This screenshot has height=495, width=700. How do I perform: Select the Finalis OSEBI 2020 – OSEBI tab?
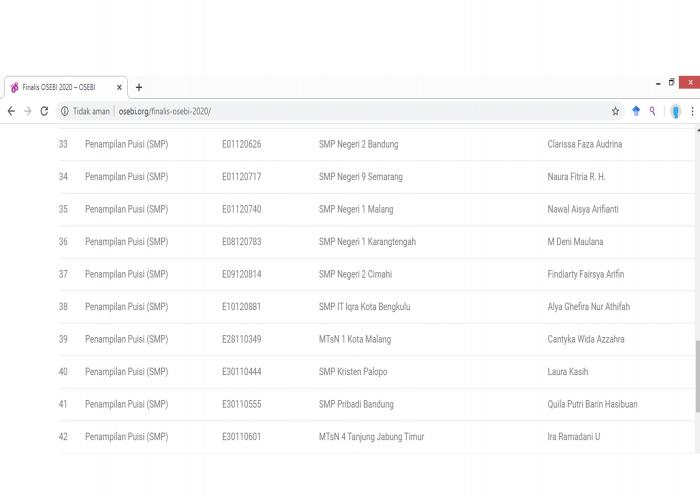tap(60, 87)
